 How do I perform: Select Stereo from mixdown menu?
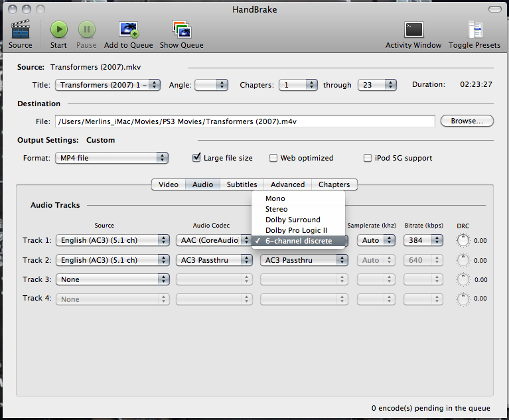pos(298,209)
